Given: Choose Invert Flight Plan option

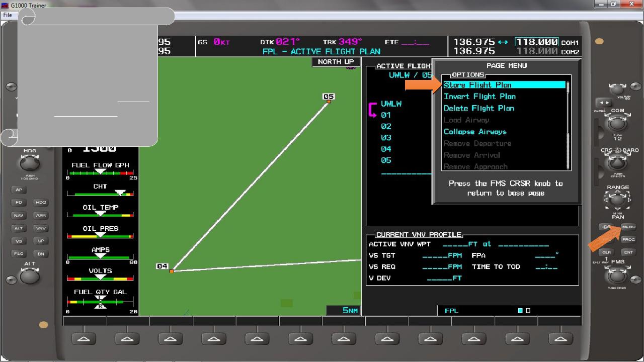Looking at the screenshot, I should (479, 97).
